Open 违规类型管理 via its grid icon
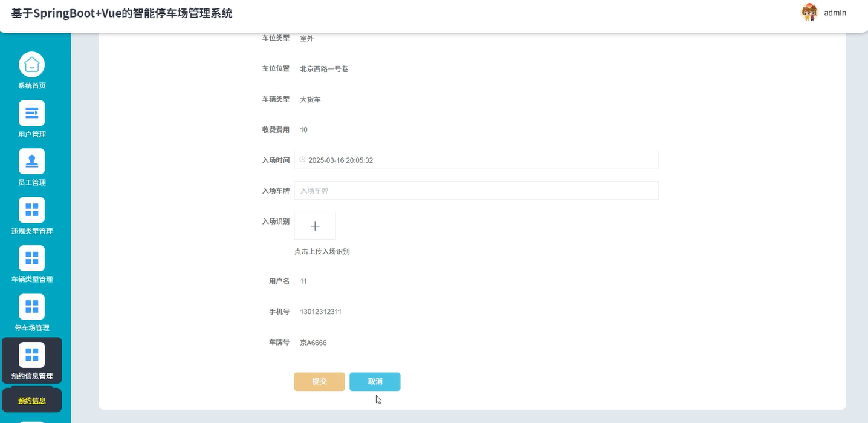 click(31, 209)
